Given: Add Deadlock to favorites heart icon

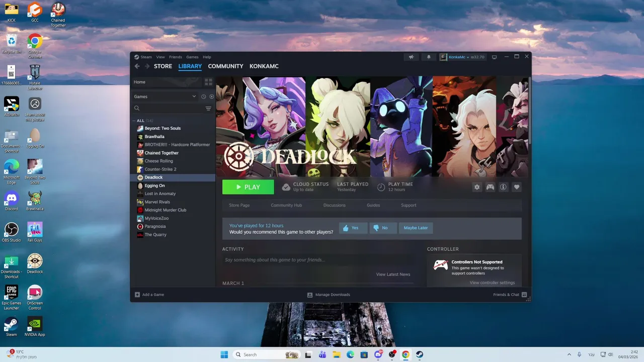Looking at the screenshot, I should coord(517,187).
